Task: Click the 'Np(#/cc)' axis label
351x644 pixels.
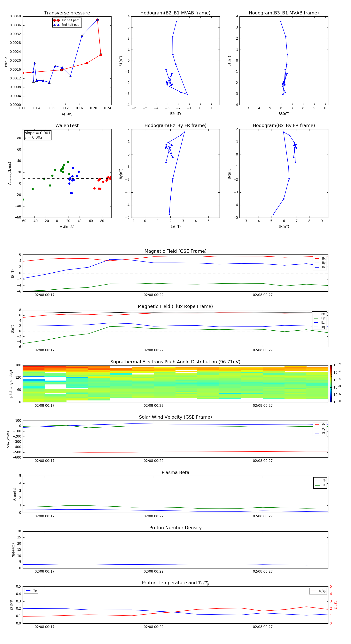Action: coord(13,550)
